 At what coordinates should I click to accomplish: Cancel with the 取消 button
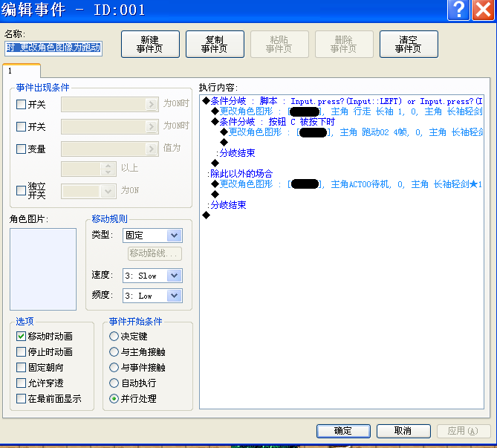[403, 431]
